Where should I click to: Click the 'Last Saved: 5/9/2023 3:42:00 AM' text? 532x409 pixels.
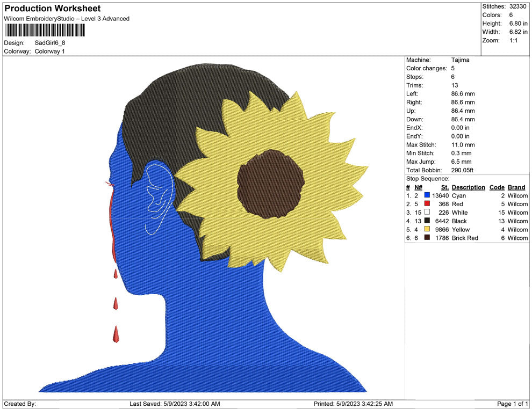pyautogui.click(x=175, y=404)
